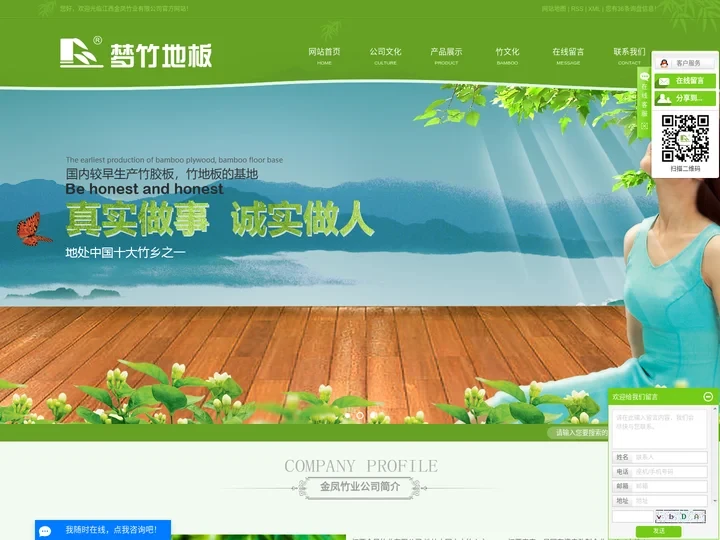Screen dimensions: 720x540
Task: Click the green 发送 send button
Action: (658, 531)
